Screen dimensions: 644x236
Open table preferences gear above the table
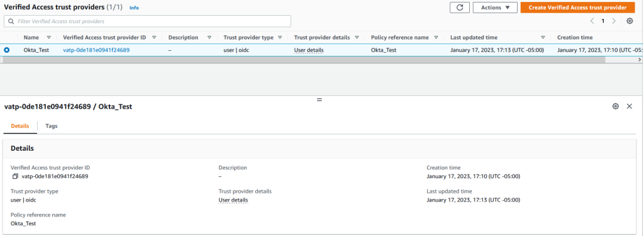[x=630, y=21]
